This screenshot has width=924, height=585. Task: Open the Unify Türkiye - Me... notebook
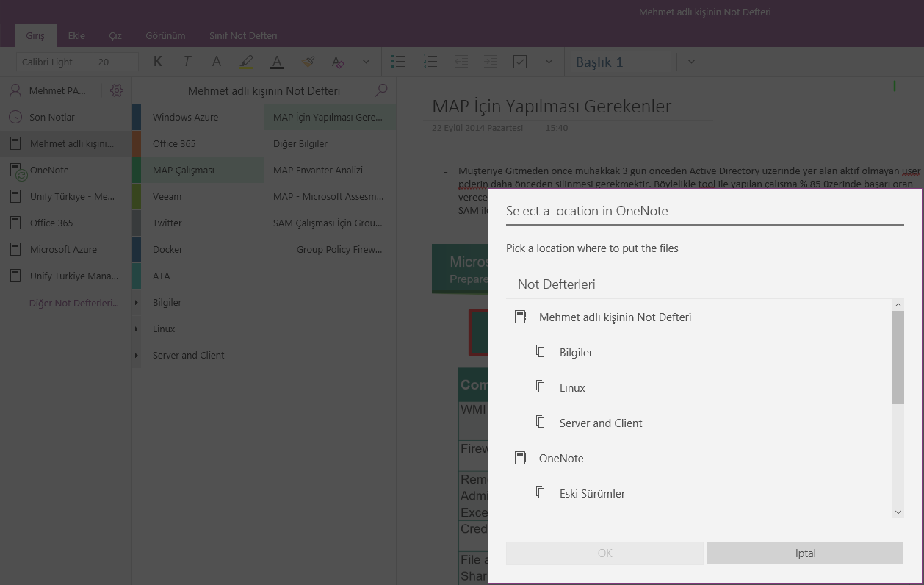tap(66, 196)
